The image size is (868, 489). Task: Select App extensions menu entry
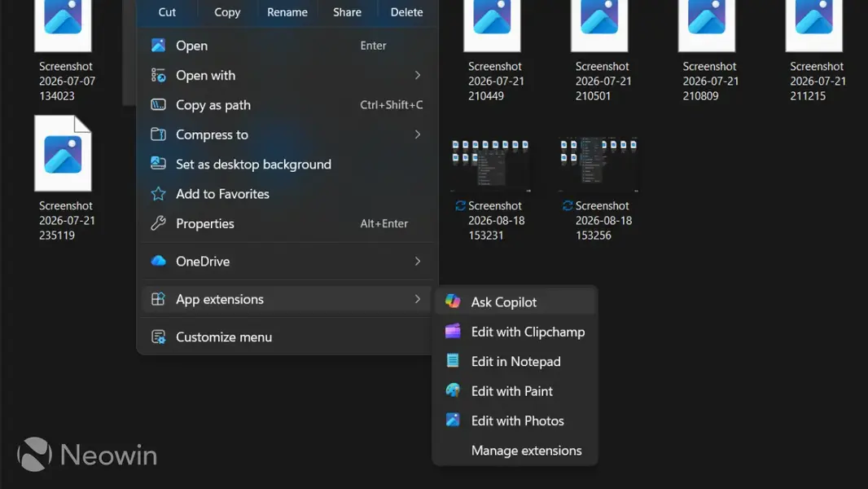click(287, 299)
